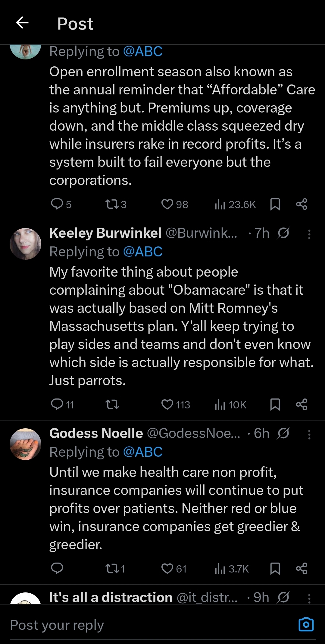Reply to the post with 5 comments
The height and width of the screenshot is (644, 325).
click(57, 204)
